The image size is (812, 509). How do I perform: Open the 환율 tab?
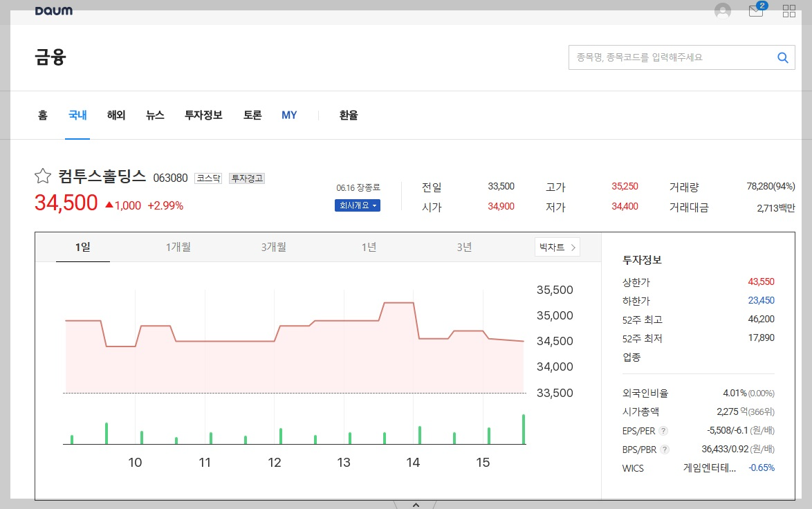[x=348, y=115]
